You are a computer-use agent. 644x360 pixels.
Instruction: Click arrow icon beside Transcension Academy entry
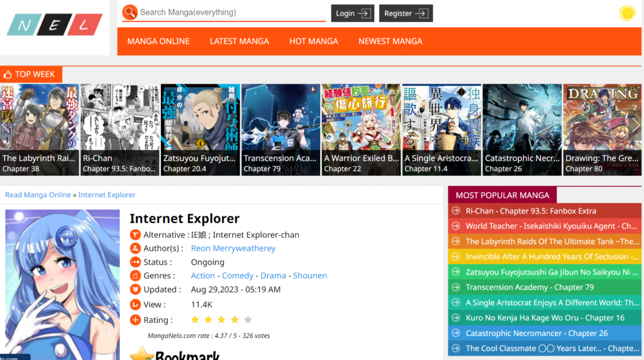455,287
